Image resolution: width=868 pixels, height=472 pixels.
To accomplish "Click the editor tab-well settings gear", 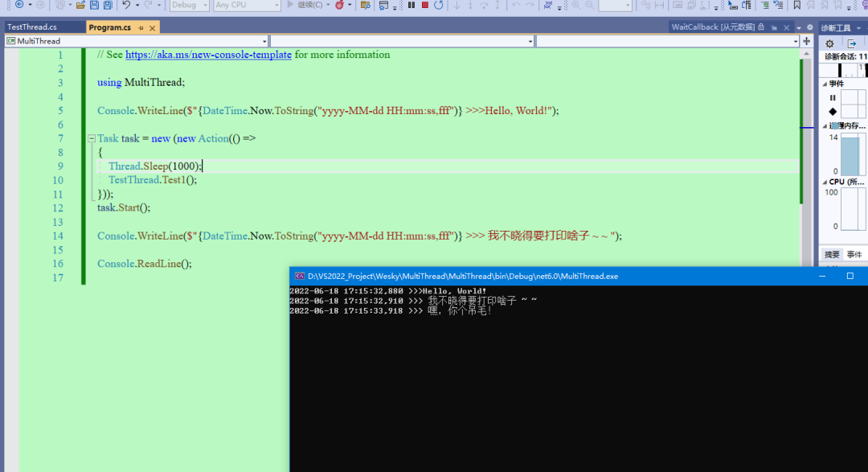I will 810,27.
